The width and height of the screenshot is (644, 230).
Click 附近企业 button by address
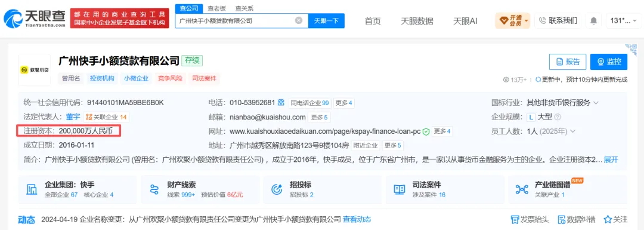pyautogui.click(x=366, y=146)
